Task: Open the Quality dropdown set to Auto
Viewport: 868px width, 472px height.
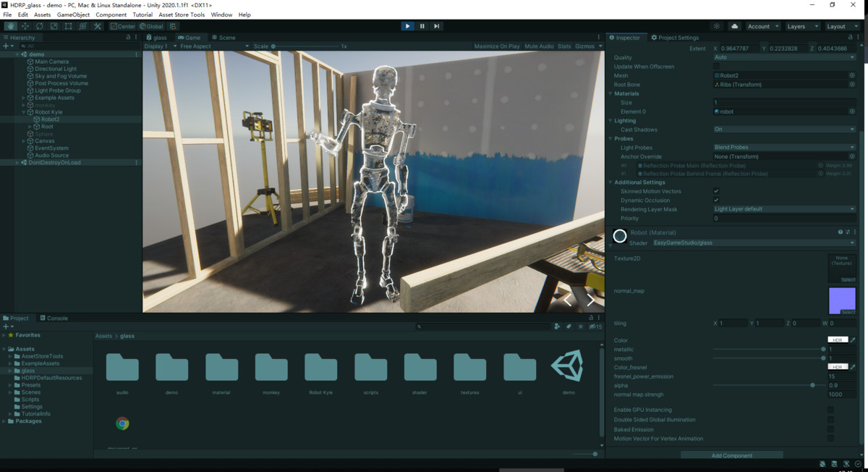Action: (x=784, y=57)
